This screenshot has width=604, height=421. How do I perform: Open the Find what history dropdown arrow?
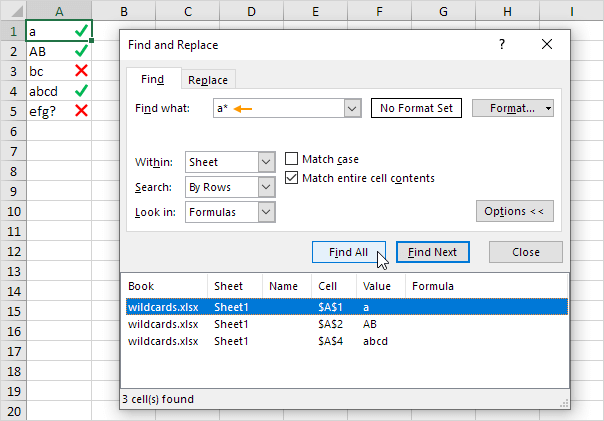click(x=351, y=108)
